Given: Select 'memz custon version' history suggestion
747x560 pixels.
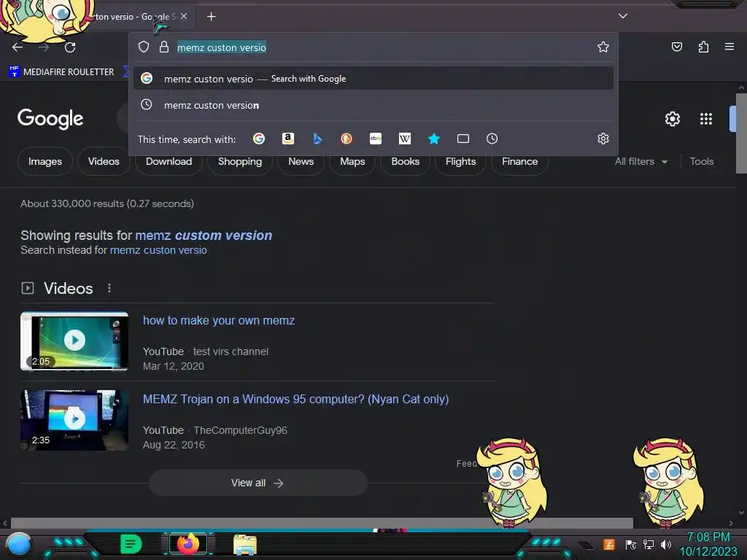Looking at the screenshot, I should pos(373,105).
